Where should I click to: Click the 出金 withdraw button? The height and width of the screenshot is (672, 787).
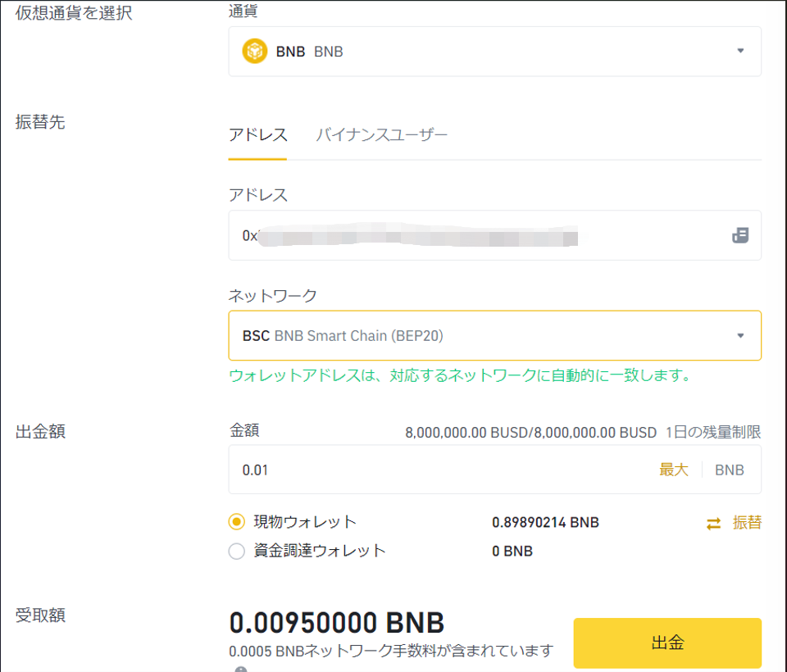click(667, 642)
